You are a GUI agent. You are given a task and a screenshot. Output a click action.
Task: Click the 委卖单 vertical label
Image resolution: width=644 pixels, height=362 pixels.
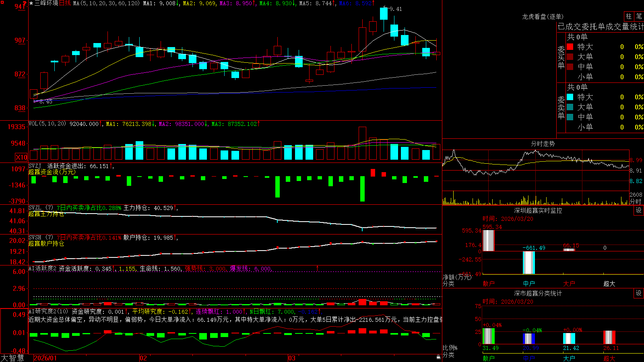tap(561, 107)
